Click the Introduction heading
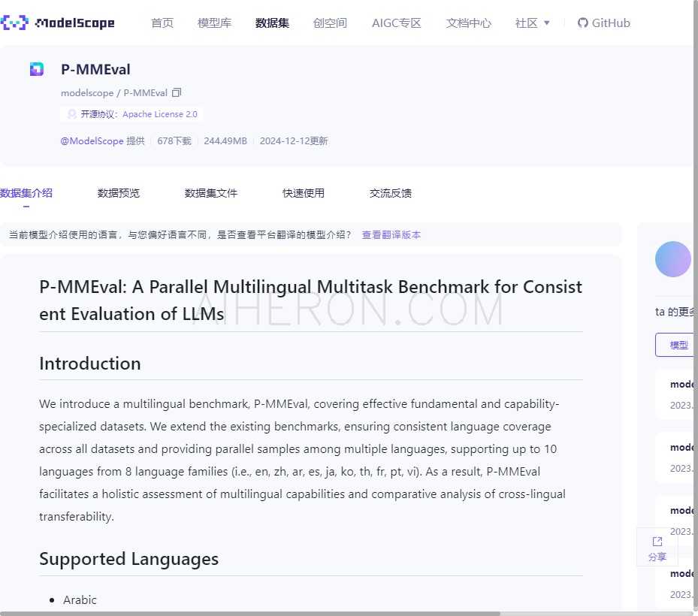 click(90, 364)
